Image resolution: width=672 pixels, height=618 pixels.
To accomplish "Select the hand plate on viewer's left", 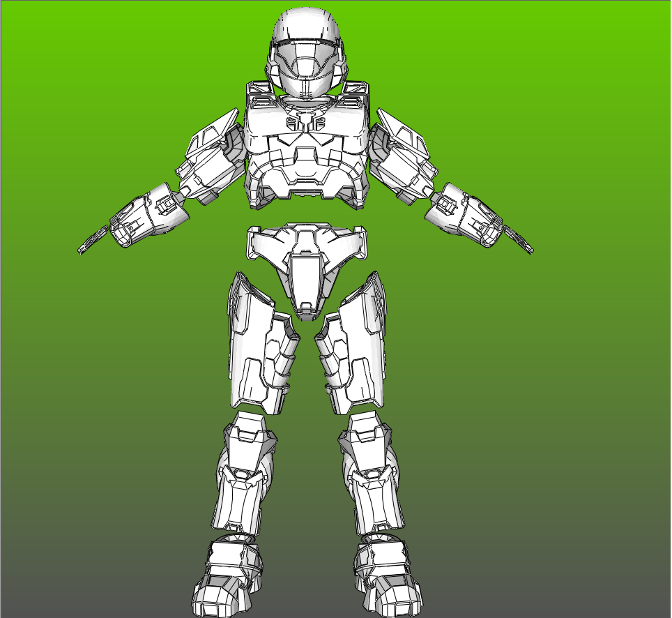I will 93,239.
